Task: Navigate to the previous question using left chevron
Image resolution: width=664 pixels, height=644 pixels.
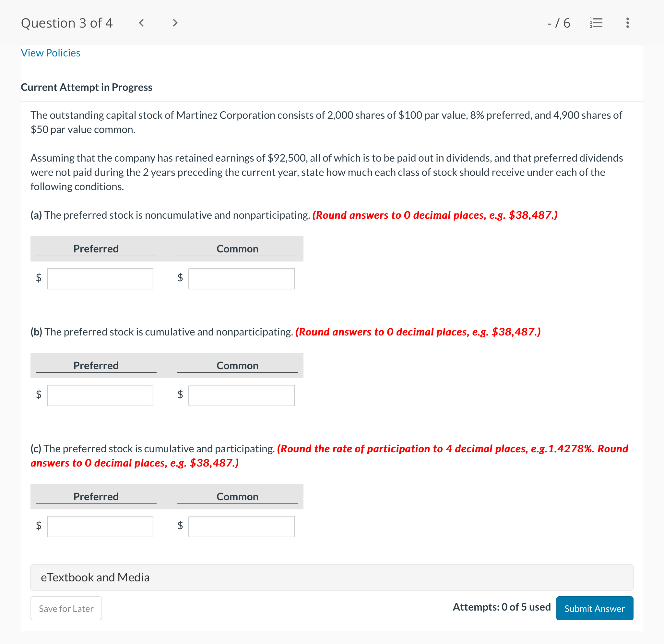Action: [141, 23]
